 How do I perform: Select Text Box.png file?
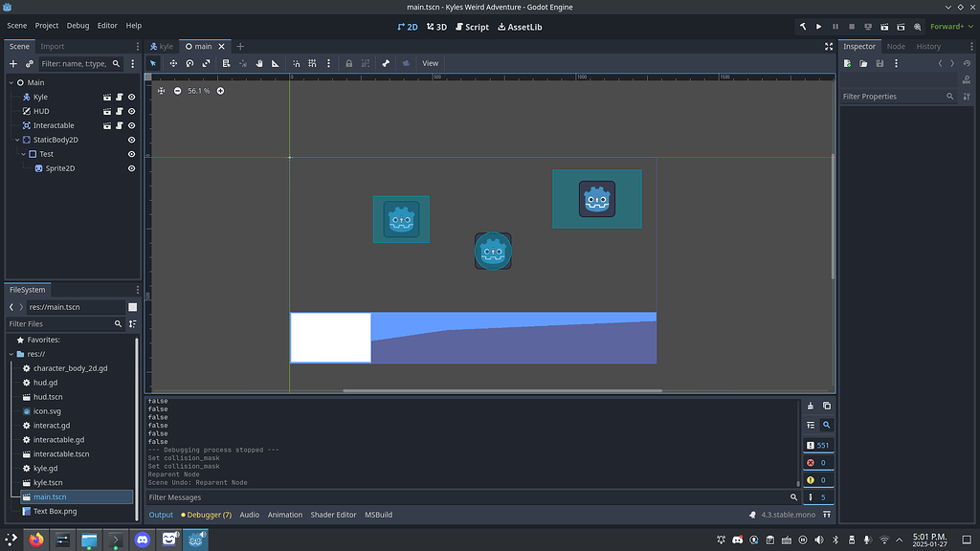point(55,511)
